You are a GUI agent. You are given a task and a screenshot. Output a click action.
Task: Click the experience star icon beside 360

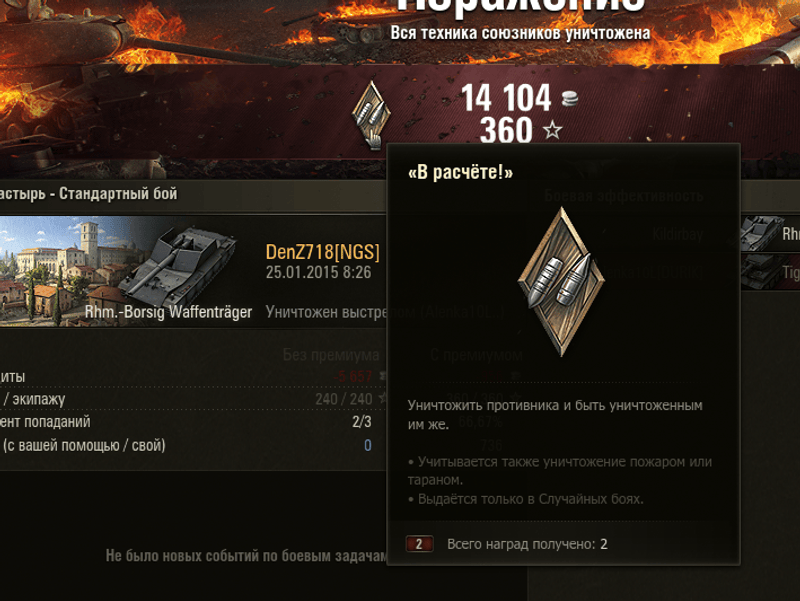[x=552, y=131]
